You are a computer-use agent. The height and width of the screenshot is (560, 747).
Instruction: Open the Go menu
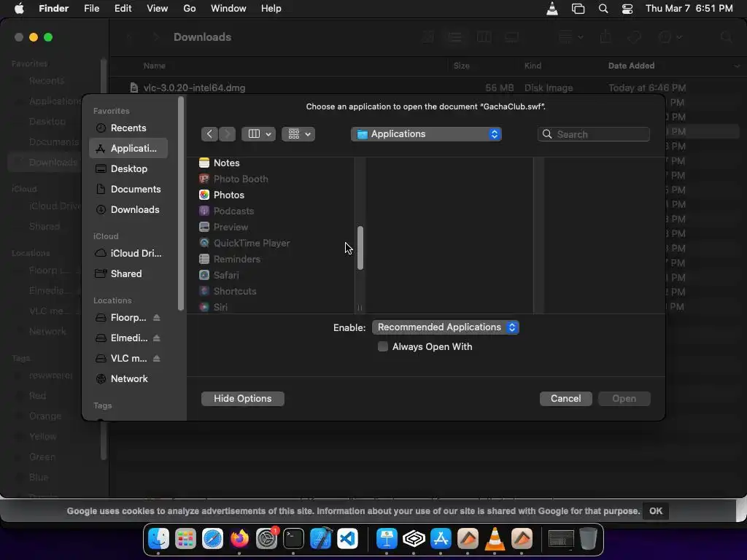(x=190, y=9)
